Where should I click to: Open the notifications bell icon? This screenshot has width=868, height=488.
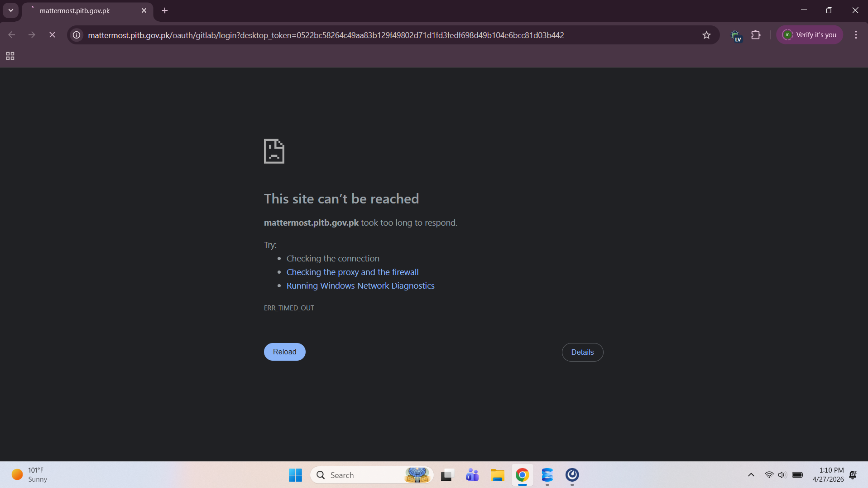point(853,475)
